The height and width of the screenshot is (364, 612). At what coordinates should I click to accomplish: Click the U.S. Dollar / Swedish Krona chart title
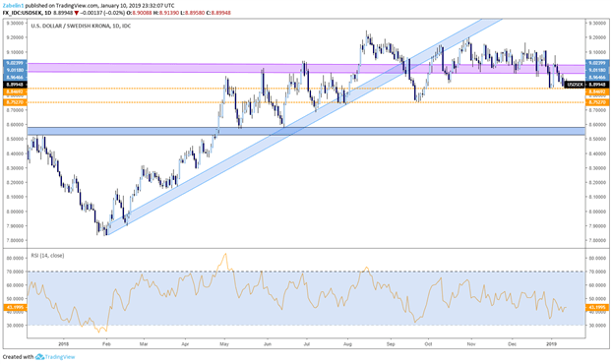pos(71,26)
